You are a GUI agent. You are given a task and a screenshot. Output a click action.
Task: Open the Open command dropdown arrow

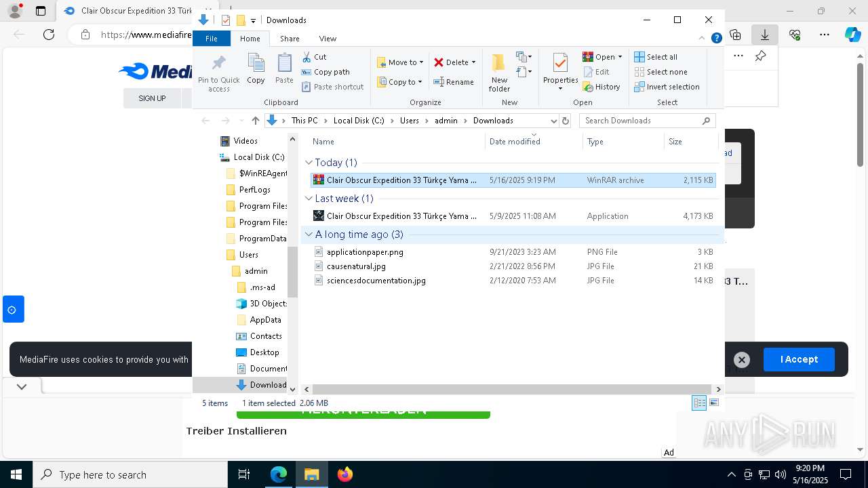620,57
